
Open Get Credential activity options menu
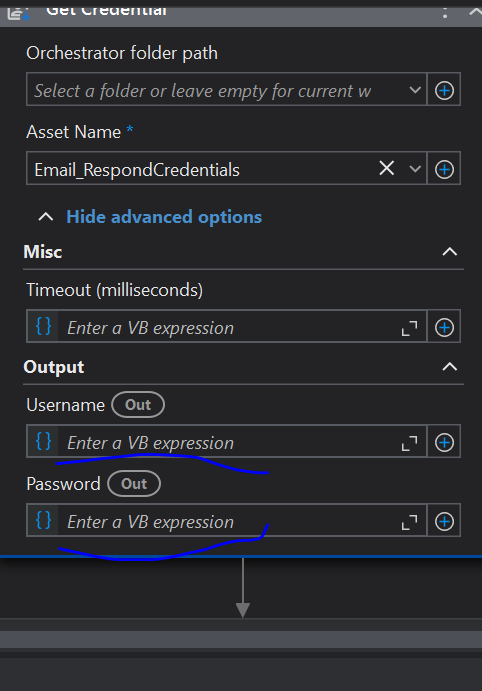point(445,12)
